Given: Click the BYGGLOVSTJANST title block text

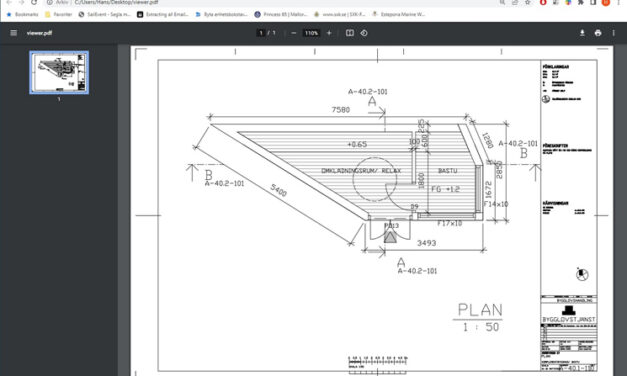Looking at the screenshot, I should [569, 320].
